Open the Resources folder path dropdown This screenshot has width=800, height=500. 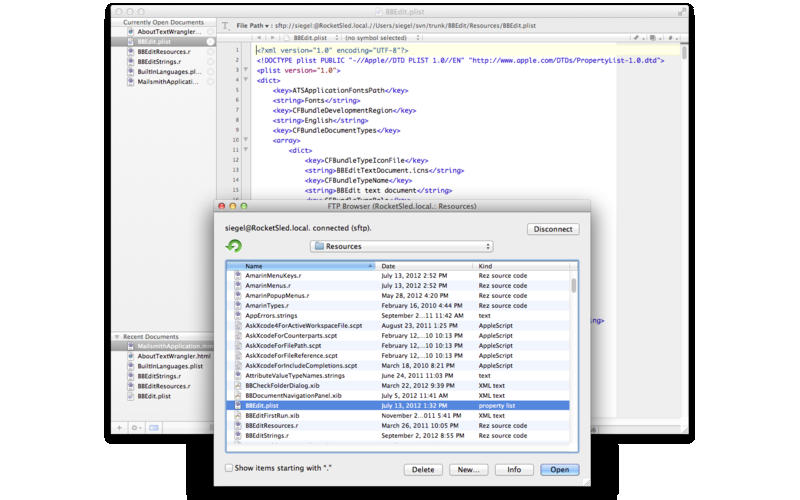[x=402, y=246]
